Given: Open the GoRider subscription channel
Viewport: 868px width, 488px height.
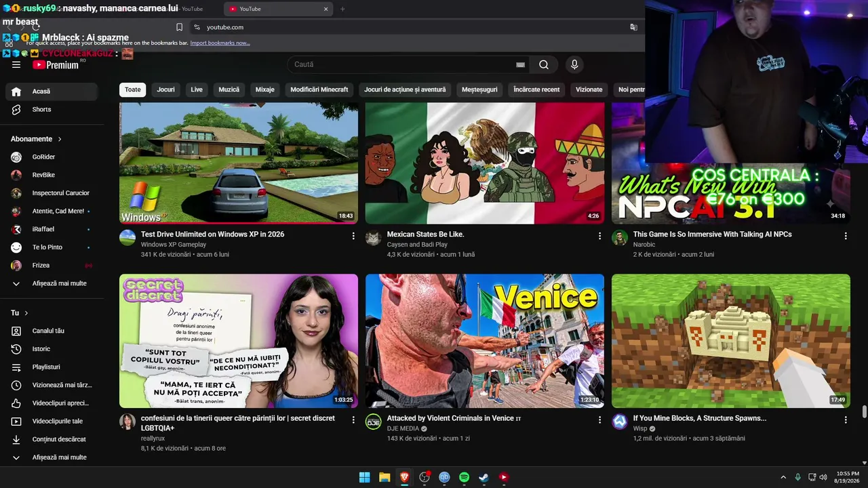Looking at the screenshot, I should pos(52,157).
